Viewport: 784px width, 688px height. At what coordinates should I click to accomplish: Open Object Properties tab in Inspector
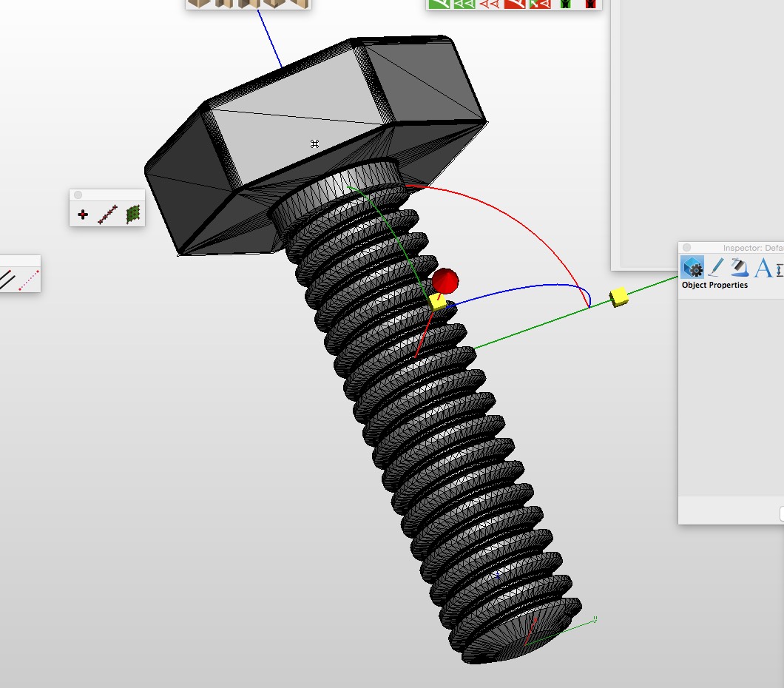(x=693, y=267)
